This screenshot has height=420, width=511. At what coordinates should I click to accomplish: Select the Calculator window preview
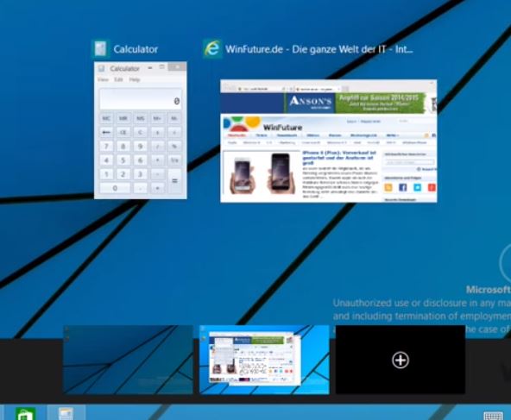point(141,130)
